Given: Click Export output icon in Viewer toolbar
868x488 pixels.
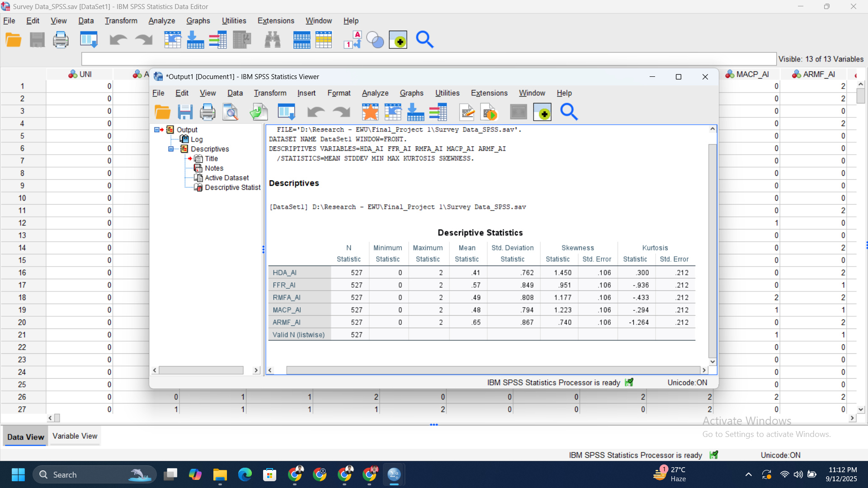Looking at the screenshot, I should pyautogui.click(x=259, y=112).
